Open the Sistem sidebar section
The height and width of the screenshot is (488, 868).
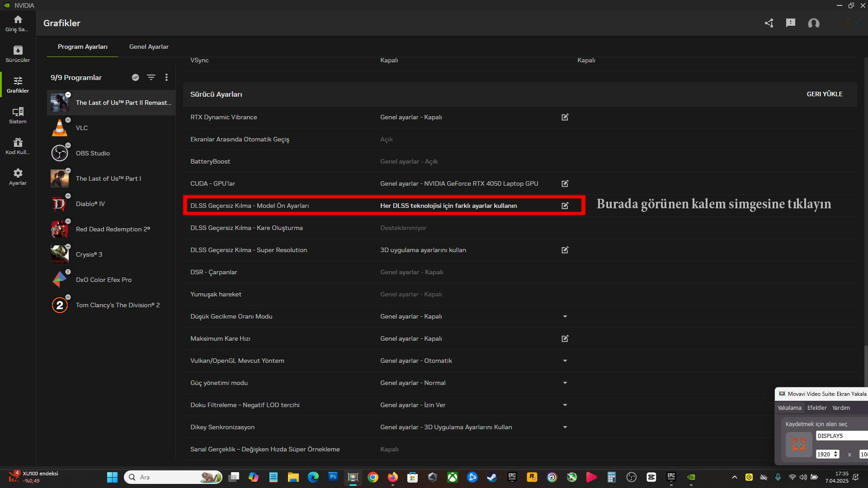pos(18,115)
